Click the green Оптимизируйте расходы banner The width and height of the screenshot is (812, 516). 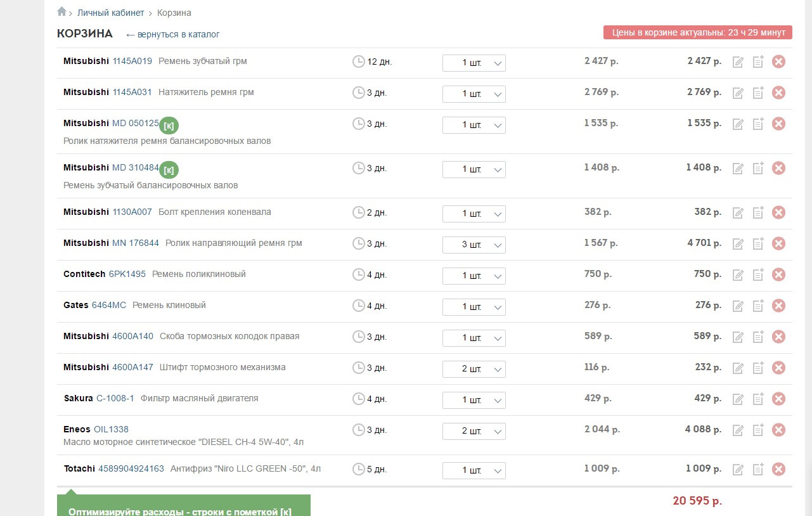[x=183, y=507]
